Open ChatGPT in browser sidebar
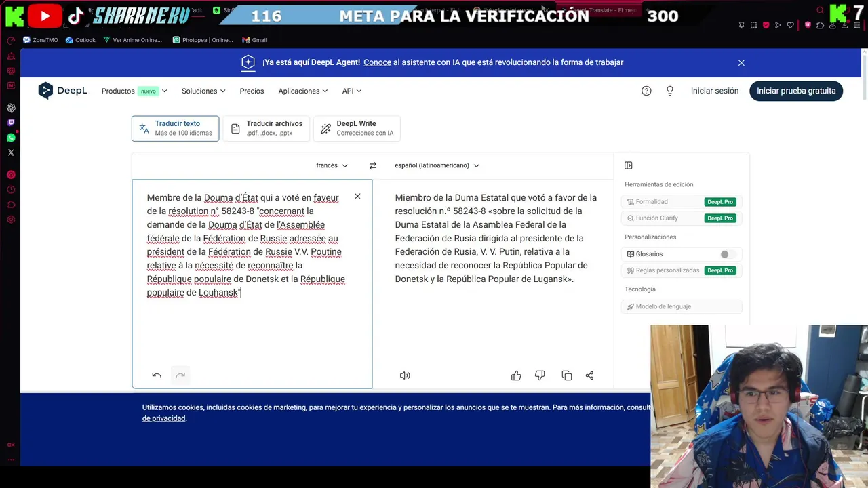 (11, 108)
